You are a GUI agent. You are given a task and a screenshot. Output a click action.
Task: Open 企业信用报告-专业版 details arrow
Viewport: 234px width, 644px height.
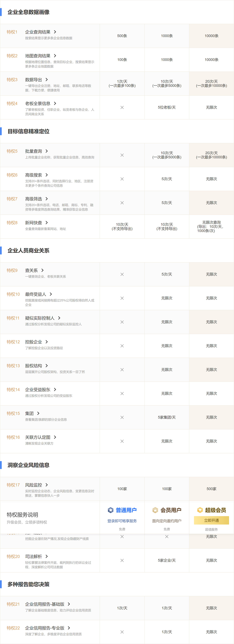coord(69,628)
